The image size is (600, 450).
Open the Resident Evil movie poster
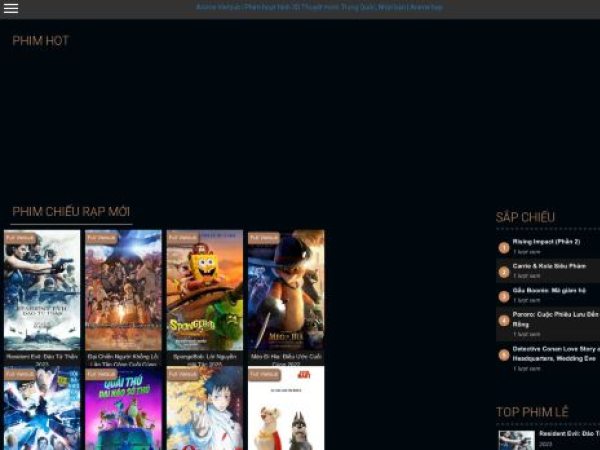tap(42, 290)
